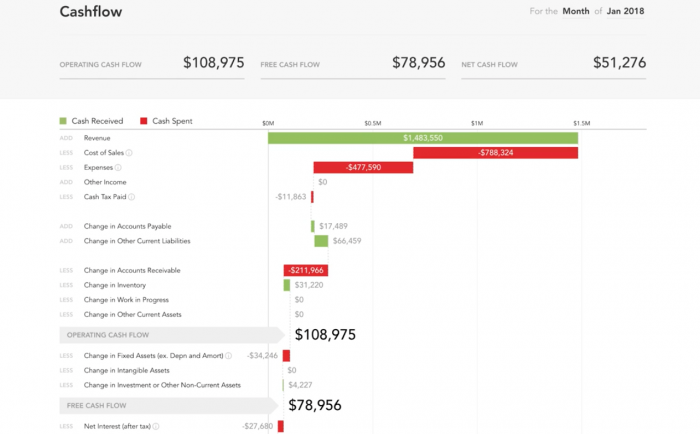The height and width of the screenshot is (434, 700).
Task: Click the Operating Cash Flow section banner
Action: (x=172, y=335)
